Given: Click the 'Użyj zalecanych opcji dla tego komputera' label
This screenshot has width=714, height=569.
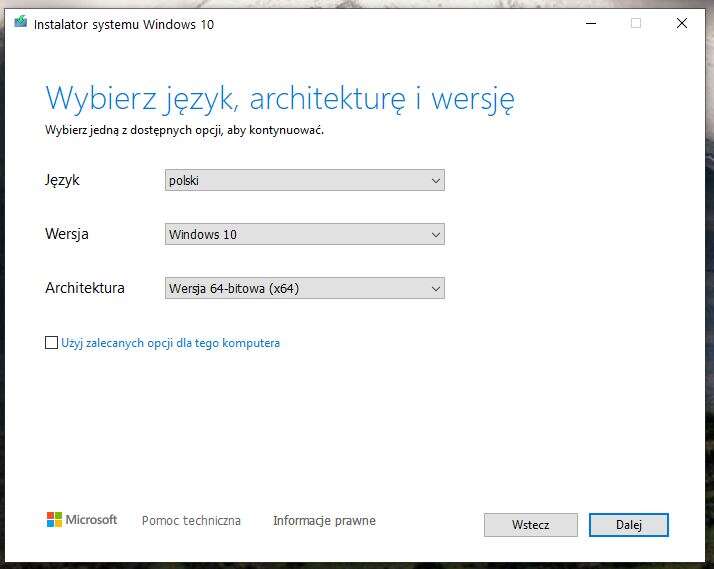Looking at the screenshot, I should [x=170, y=343].
